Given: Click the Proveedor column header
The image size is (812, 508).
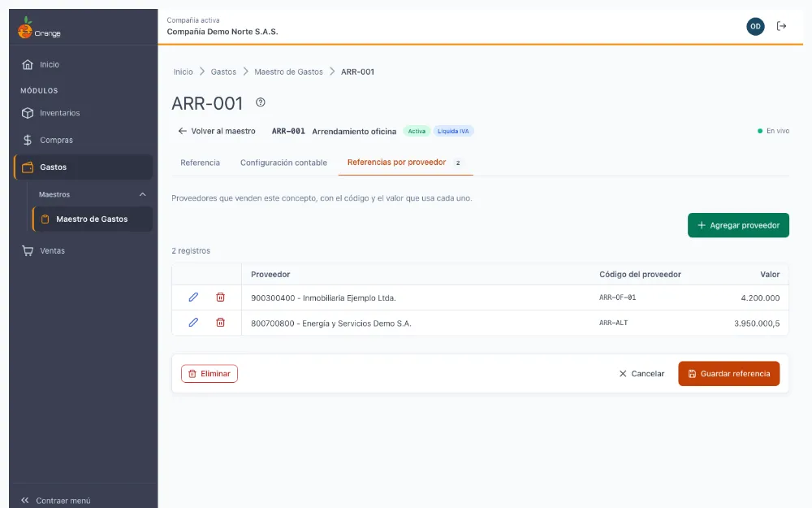Looking at the screenshot, I should coord(270,275).
